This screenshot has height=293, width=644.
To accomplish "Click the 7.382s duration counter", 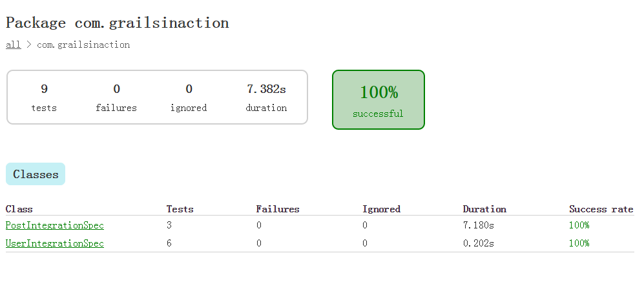I will 266,97.
